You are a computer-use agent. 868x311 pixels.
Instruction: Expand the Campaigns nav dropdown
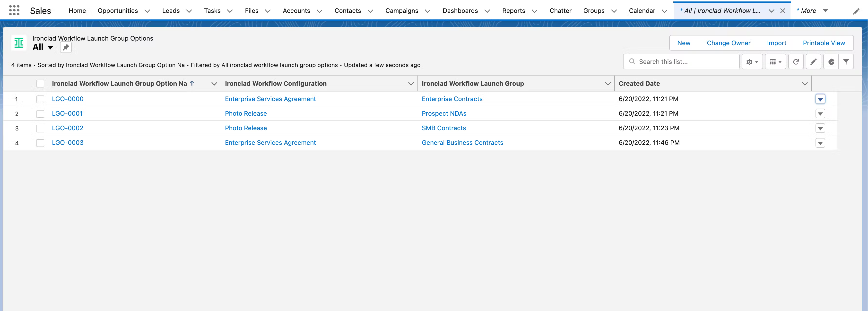[428, 11]
